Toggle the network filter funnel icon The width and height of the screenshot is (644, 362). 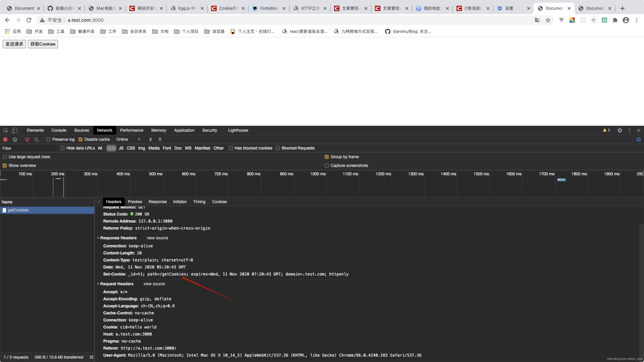click(27, 139)
